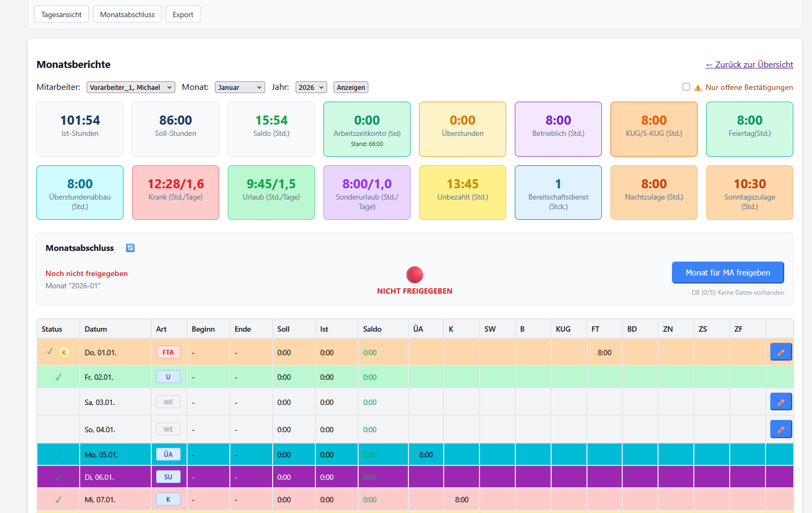Click the checkmark status for Fr, 02.01.
The height and width of the screenshot is (513, 812).
[58, 377]
